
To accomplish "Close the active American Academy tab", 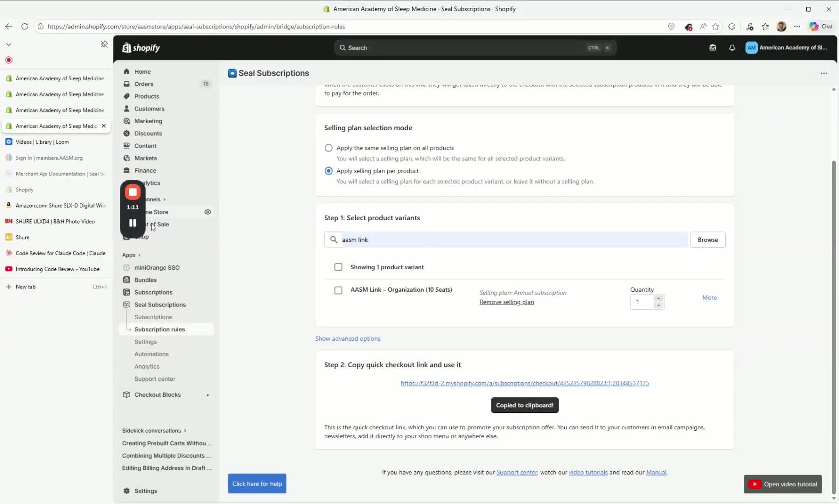I will point(104,126).
